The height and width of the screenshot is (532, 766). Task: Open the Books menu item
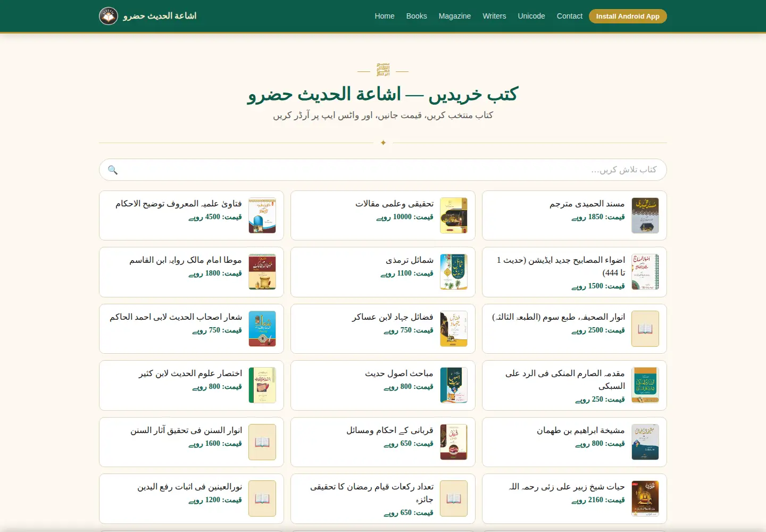[417, 16]
